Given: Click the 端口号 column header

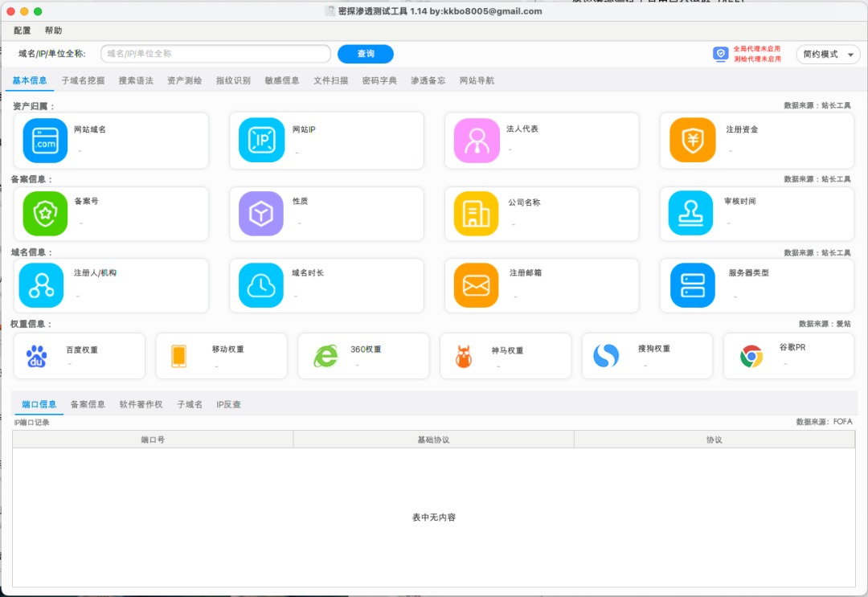Looking at the screenshot, I should 153,440.
